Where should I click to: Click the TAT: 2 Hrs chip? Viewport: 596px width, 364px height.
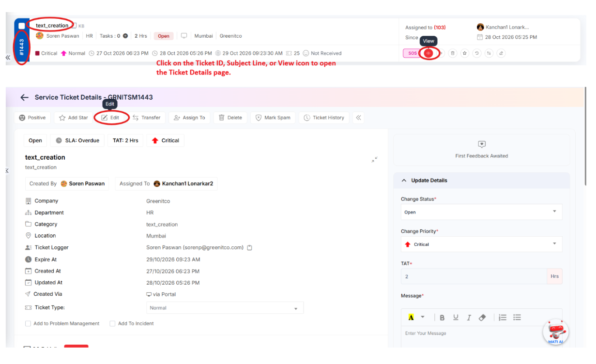[x=125, y=140]
